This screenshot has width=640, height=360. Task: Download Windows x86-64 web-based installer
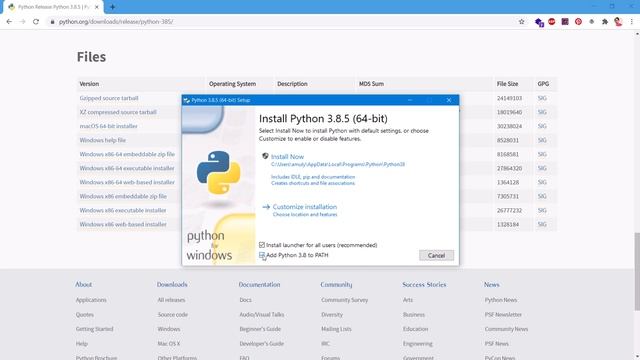(127, 182)
